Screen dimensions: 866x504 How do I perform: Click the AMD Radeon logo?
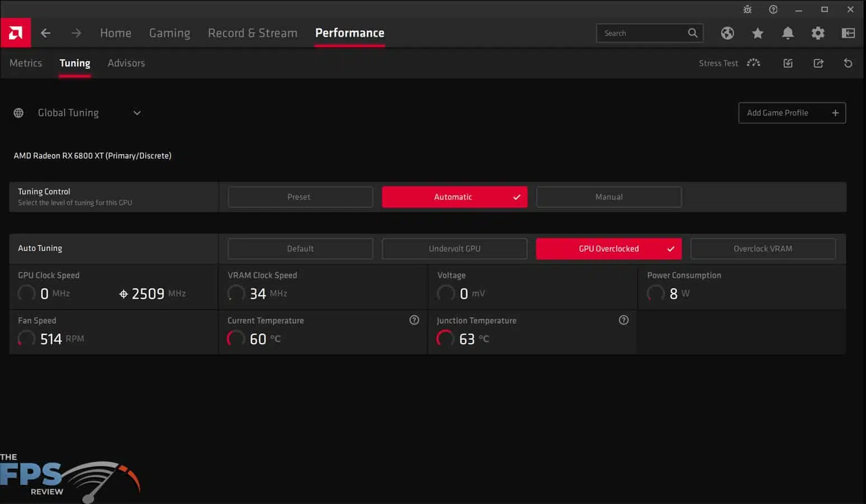(15, 32)
